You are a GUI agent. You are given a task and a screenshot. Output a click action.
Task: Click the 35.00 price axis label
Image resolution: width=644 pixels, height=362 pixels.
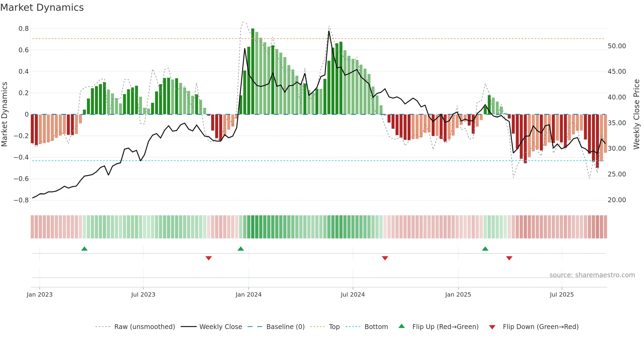(x=617, y=123)
